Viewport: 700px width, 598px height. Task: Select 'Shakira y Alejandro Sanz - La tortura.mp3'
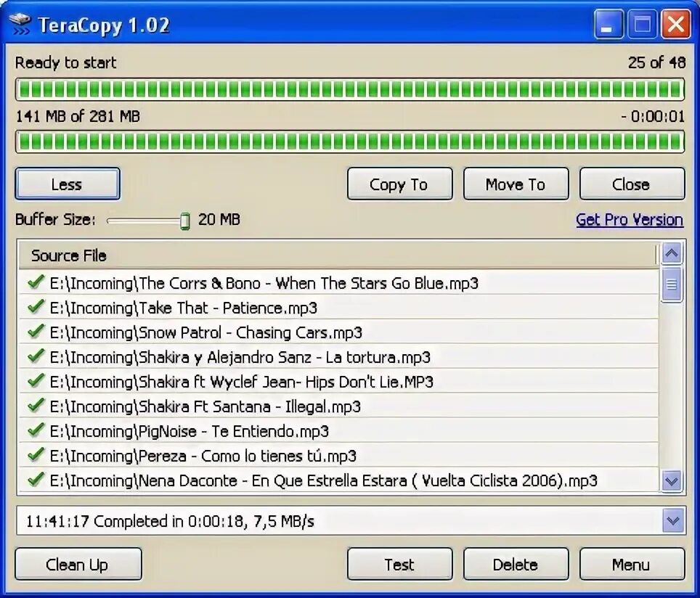pyautogui.click(x=338, y=356)
